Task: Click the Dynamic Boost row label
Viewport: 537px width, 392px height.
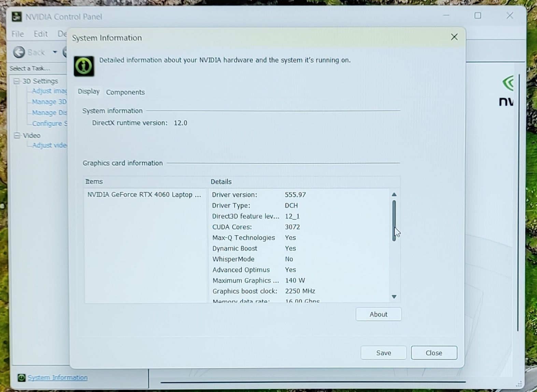Action: 235,249
